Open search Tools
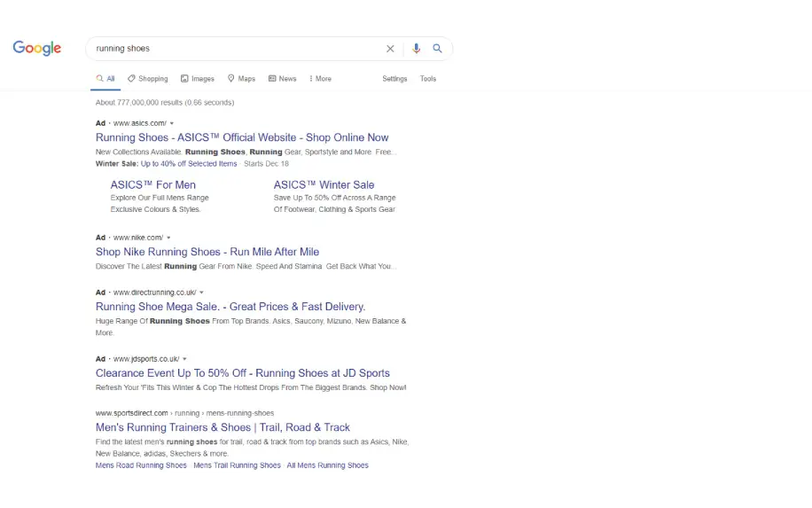Viewport: 812px width, 508px height. pyautogui.click(x=428, y=79)
